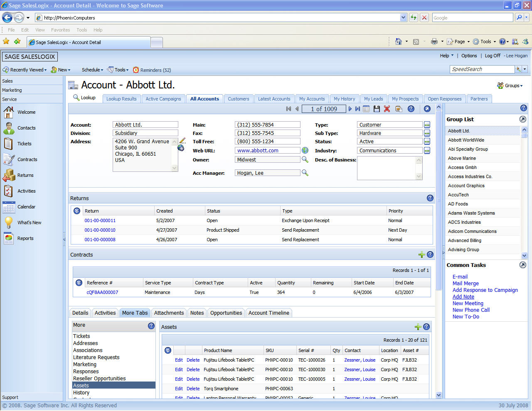
Task: Collapse the Group List panel
Action: pyautogui.click(x=523, y=119)
